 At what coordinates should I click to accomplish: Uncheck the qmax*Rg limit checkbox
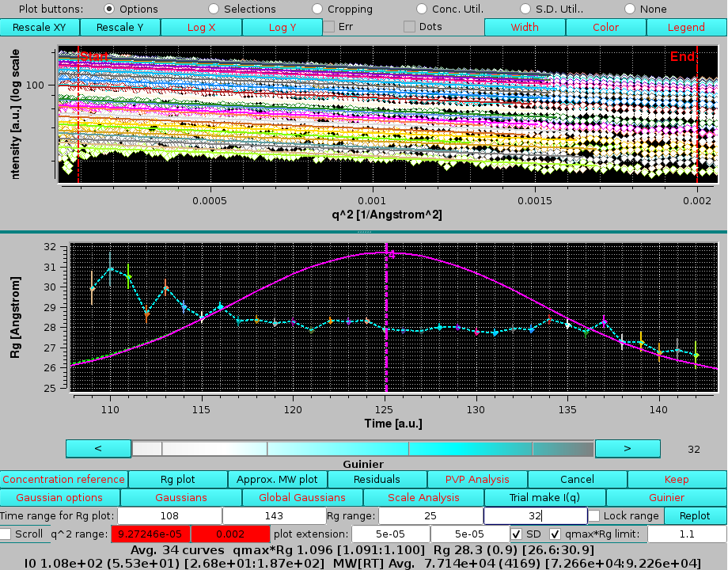tap(554, 534)
